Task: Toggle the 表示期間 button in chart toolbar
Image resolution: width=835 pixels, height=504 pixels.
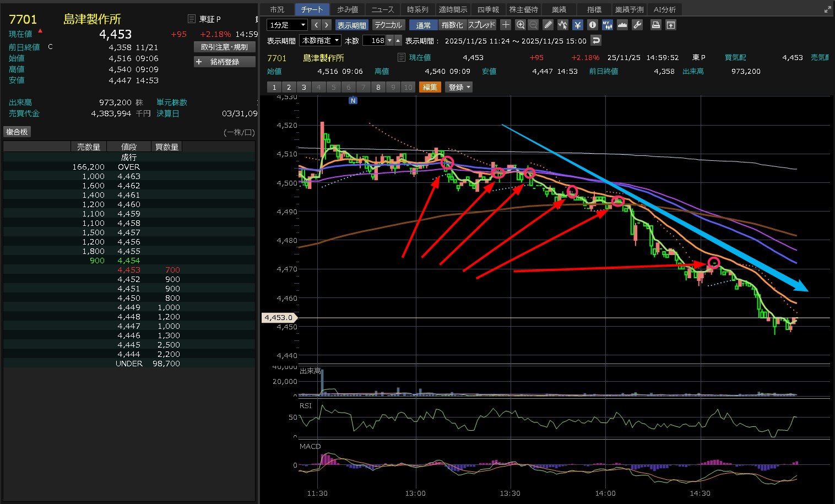Action: point(351,25)
